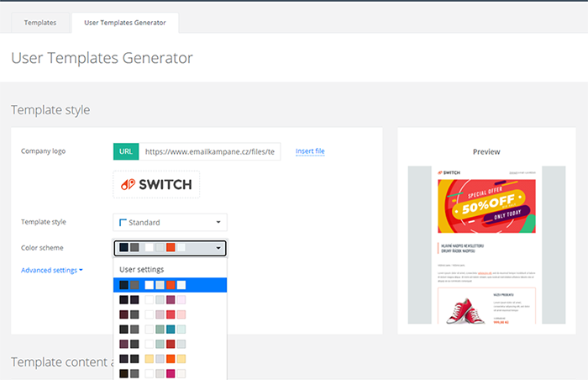This screenshot has width=588, height=380.
Task: Click the Standard style icon in dropdown
Action: (123, 222)
